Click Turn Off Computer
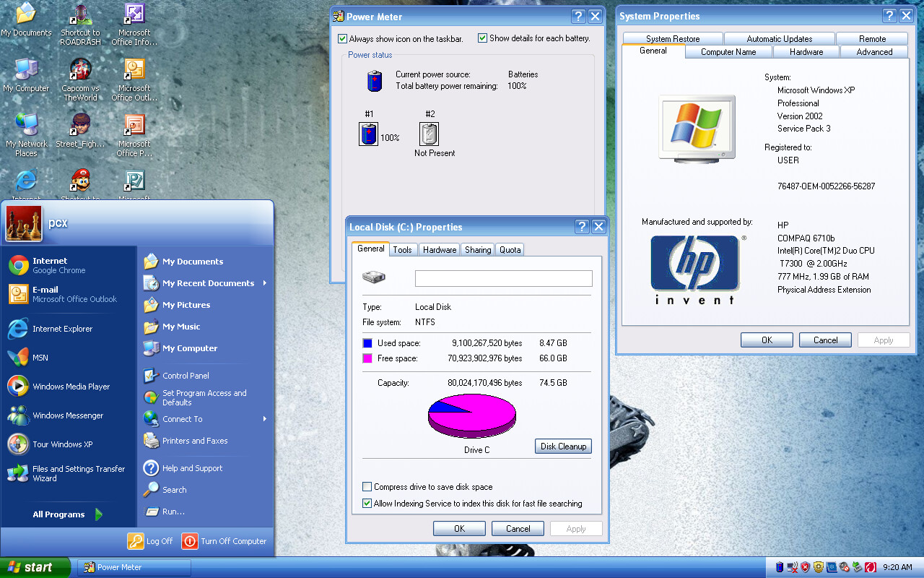This screenshot has width=924, height=578. click(224, 540)
